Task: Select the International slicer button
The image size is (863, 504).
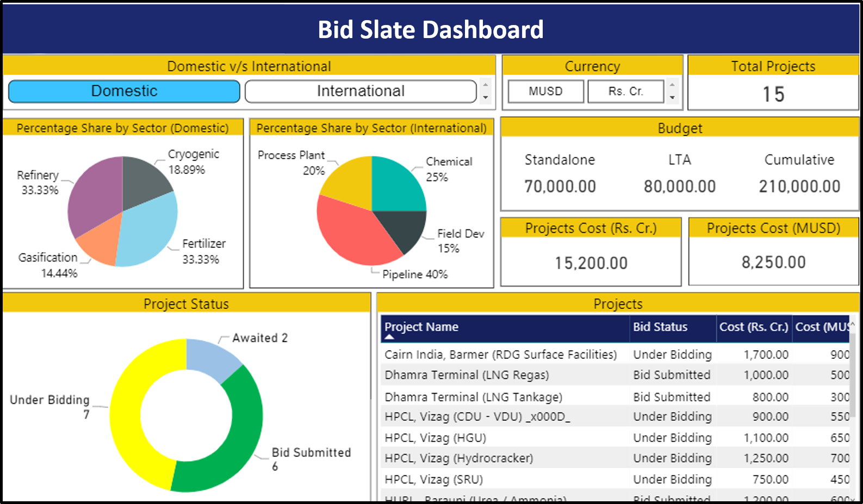Action: tap(361, 91)
